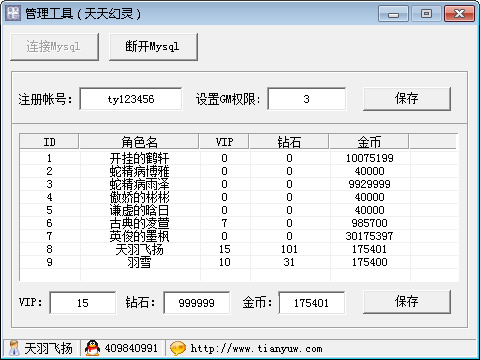Image resolution: width=480 pixels, height=360 pixels.
Task: Select the row 蛇精病雨泽
Action: click(x=239, y=184)
